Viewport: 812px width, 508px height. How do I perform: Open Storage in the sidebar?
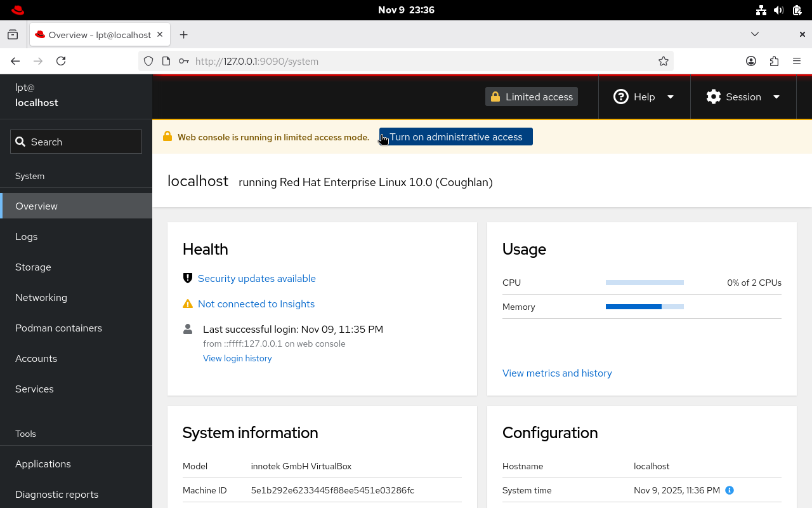(x=33, y=267)
